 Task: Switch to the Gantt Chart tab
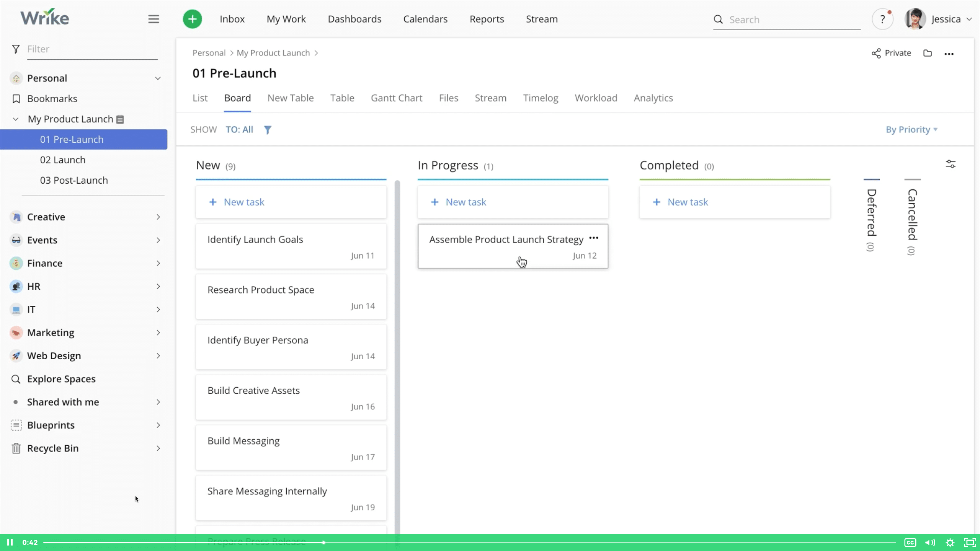(x=396, y=98)
